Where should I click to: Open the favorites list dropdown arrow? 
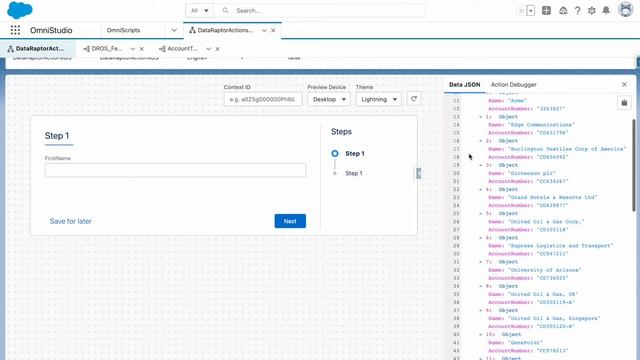pos(531,11)
